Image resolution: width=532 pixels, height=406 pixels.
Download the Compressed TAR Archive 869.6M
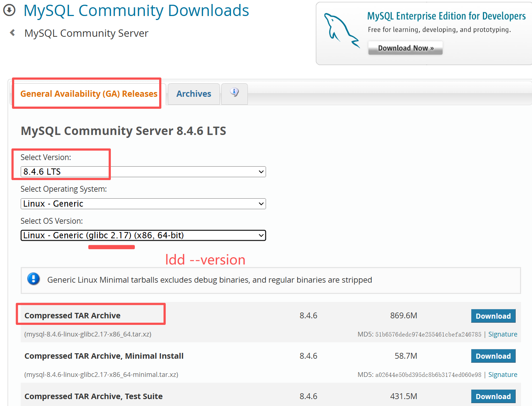[x=493, y=316]
